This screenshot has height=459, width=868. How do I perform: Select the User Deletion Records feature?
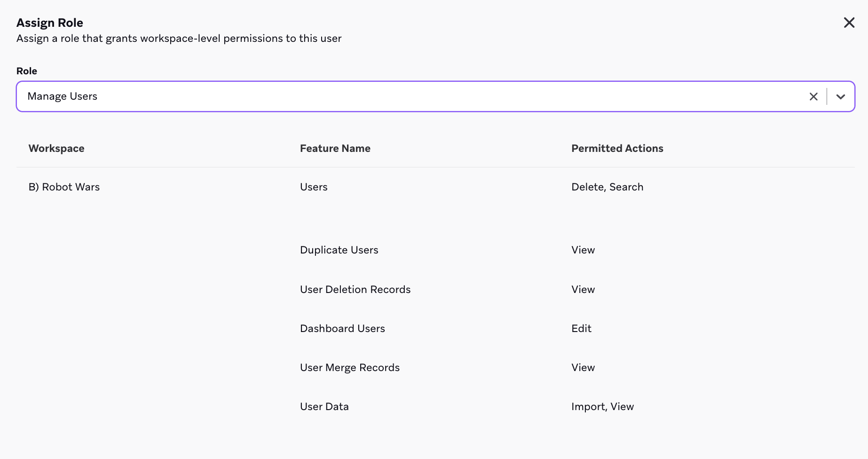[x=355, y=290]
